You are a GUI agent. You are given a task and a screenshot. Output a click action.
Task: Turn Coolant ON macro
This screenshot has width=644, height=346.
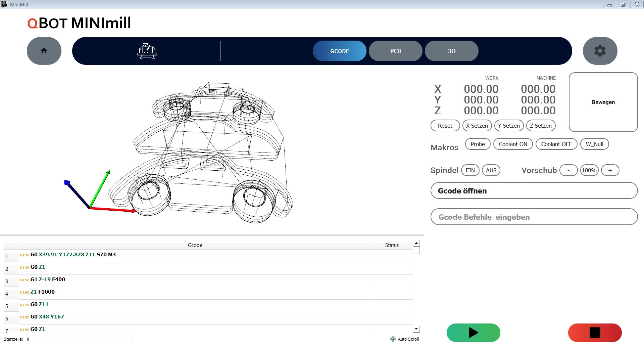click(x=513, y=144)
